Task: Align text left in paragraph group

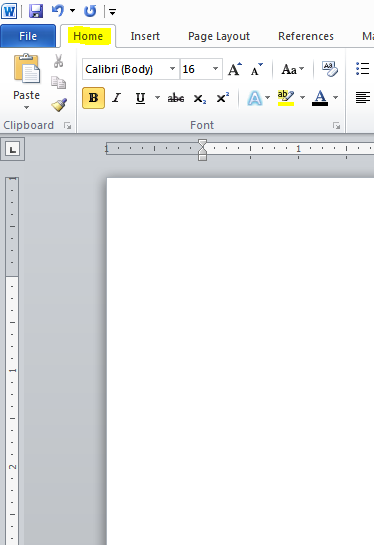Action: click(x=363, y=98)
